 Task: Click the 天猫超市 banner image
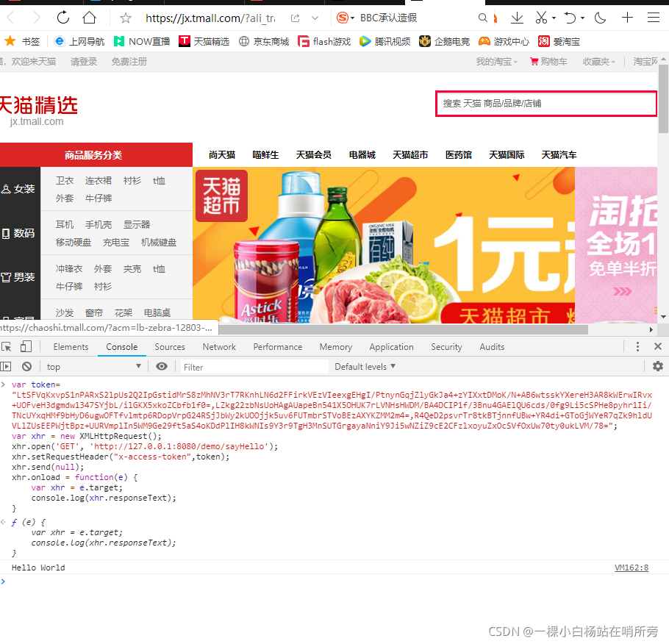pos(384,245)
